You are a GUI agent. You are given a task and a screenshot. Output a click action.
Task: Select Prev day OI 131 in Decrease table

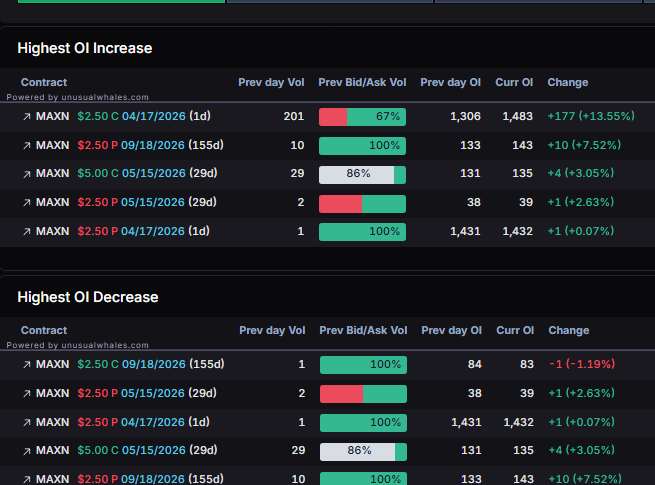point(471,450)
